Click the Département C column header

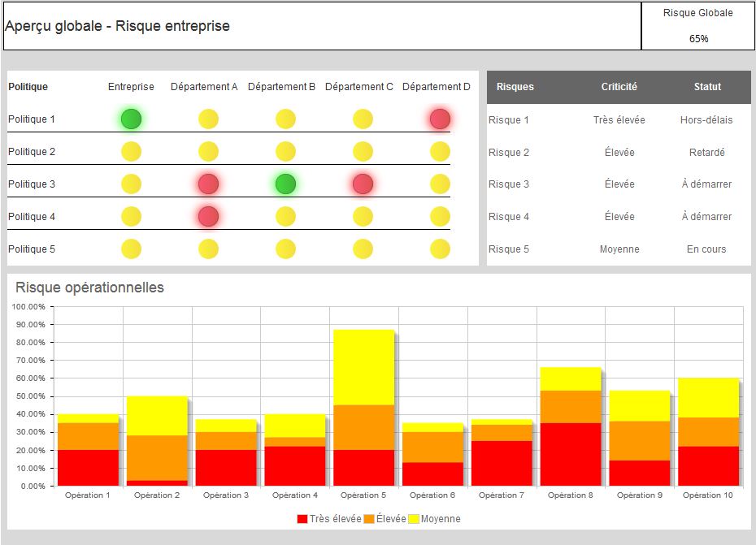[x=359, y=87]
